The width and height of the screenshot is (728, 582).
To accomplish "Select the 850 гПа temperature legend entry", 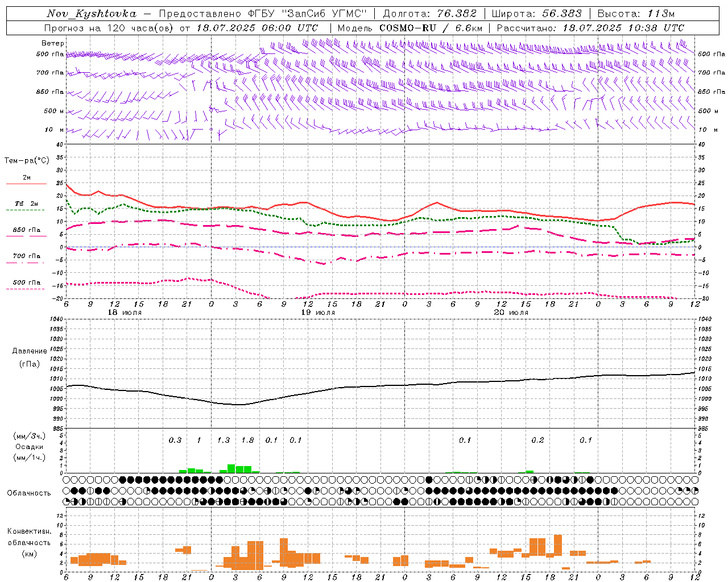I will click(x=27, y=230).
